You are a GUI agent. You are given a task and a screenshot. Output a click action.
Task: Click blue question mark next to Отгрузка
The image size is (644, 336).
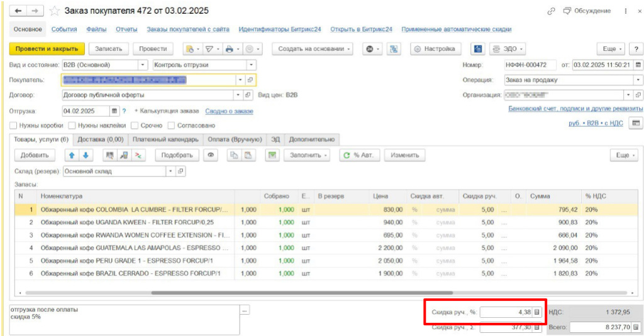click(124, 111)
